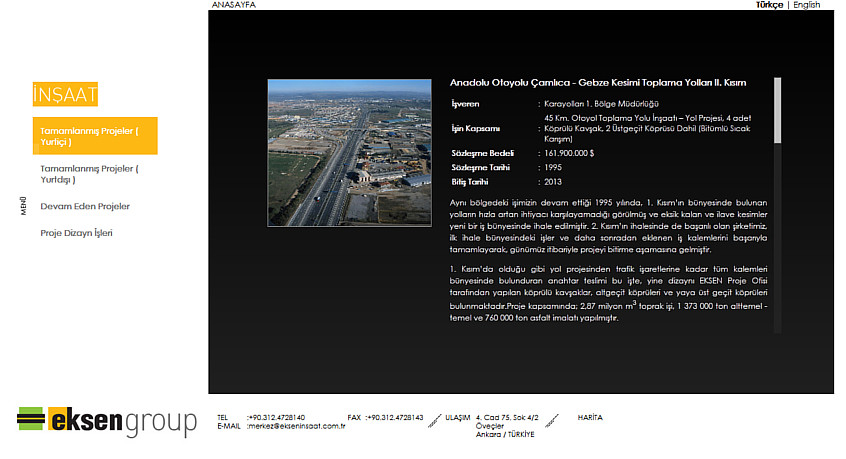
Task: Select Türkçe language option
Action: coord(769,5)
